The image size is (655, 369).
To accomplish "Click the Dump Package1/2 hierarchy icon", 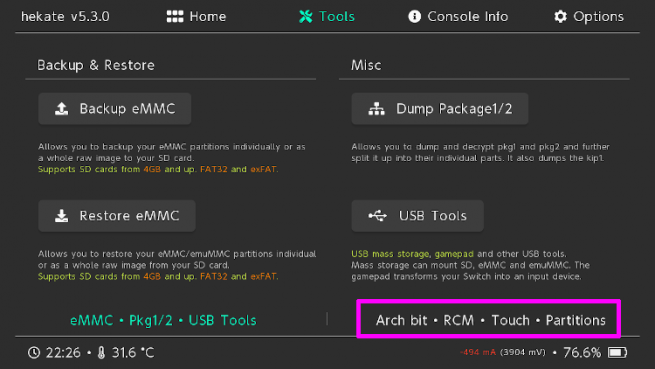I will tap(376, 109).
